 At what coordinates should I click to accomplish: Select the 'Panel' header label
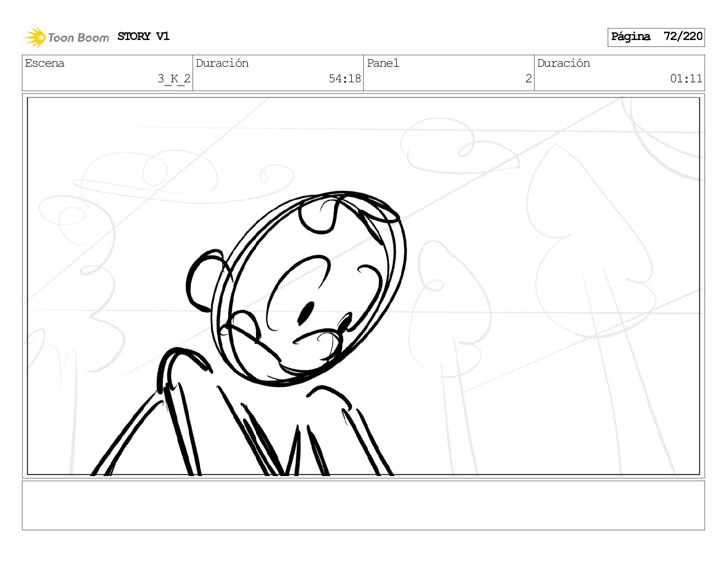tap(383, 63)
